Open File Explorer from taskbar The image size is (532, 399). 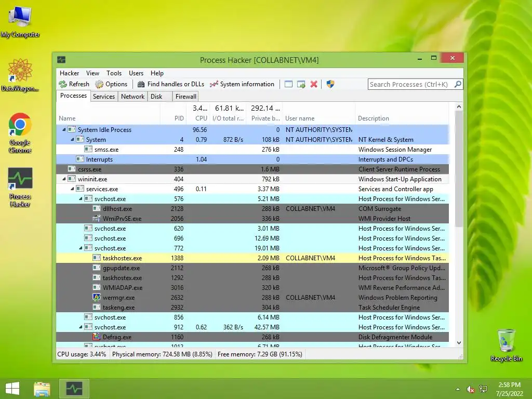pyautogui.click(x=42, y=389)
